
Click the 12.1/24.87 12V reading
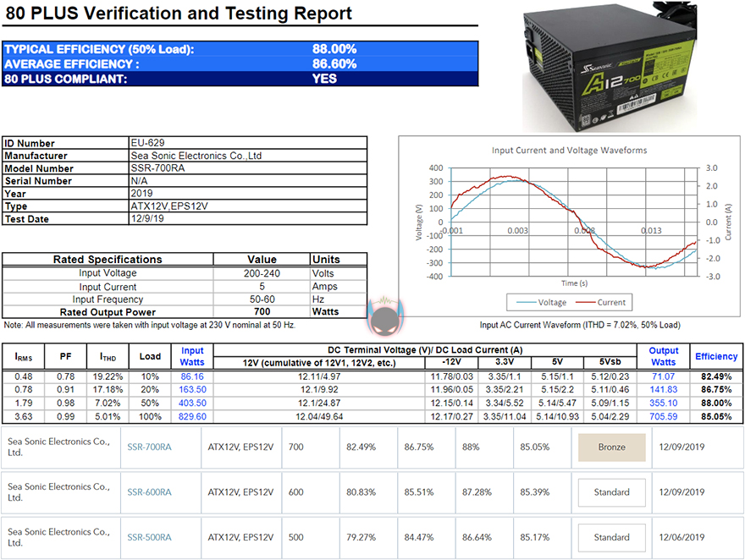coord(319,403)
